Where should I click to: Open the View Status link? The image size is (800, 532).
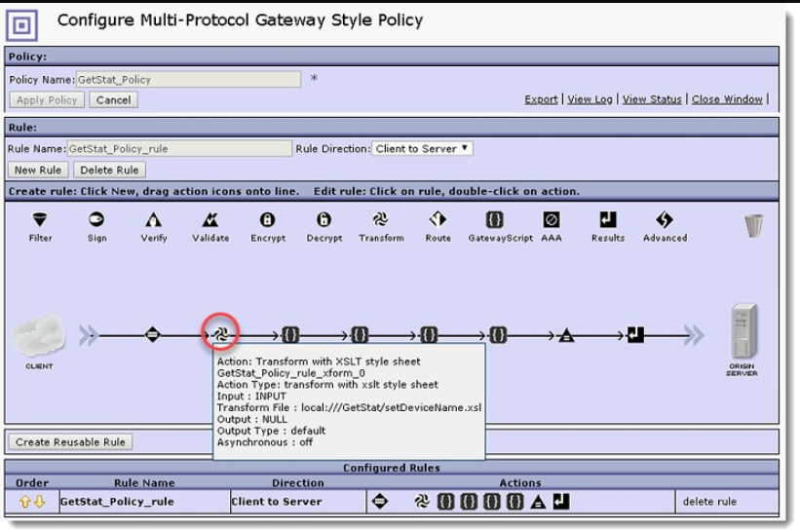[652, 99]
